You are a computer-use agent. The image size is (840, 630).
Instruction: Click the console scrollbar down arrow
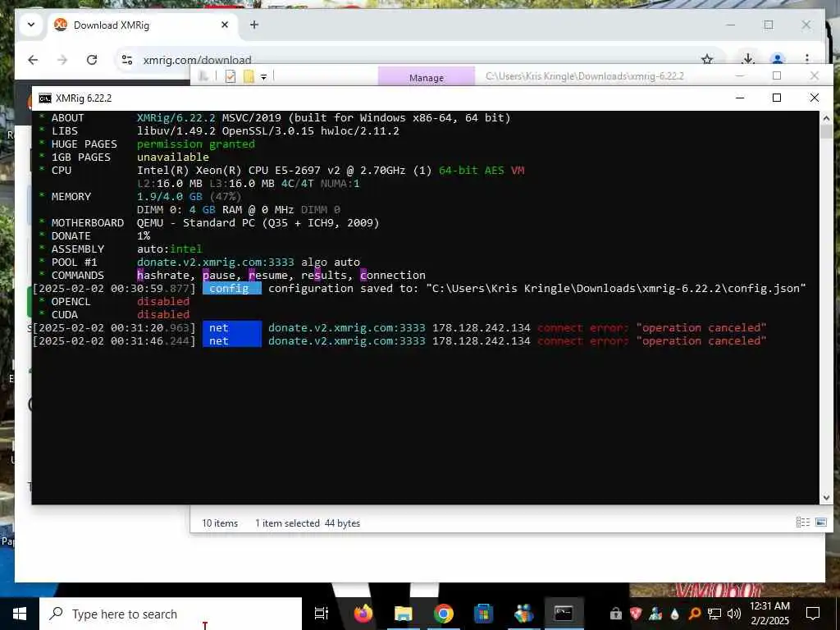tap(826, 498)
